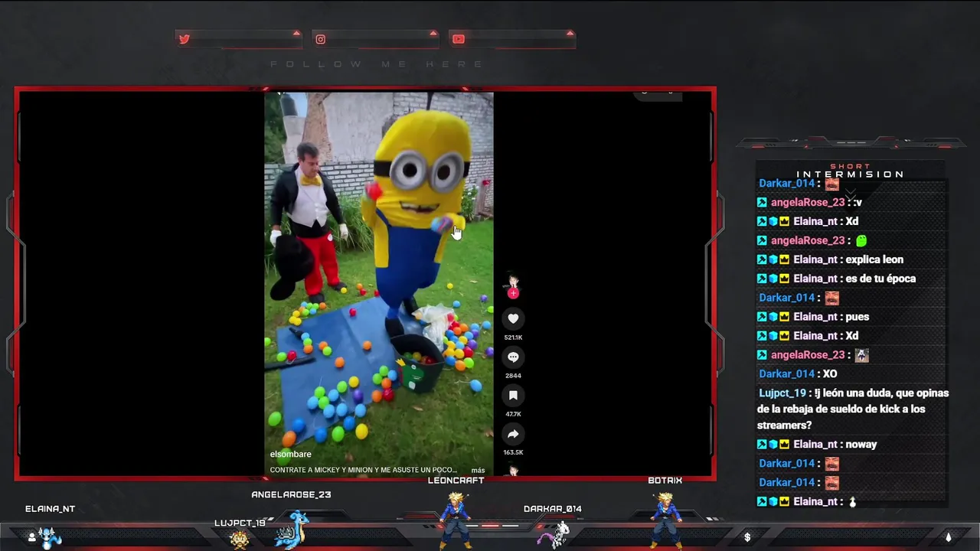This screenshot has width=980, height=551.
Task: Click the user silhouette icon in the bottom bar
Action: 31,537
